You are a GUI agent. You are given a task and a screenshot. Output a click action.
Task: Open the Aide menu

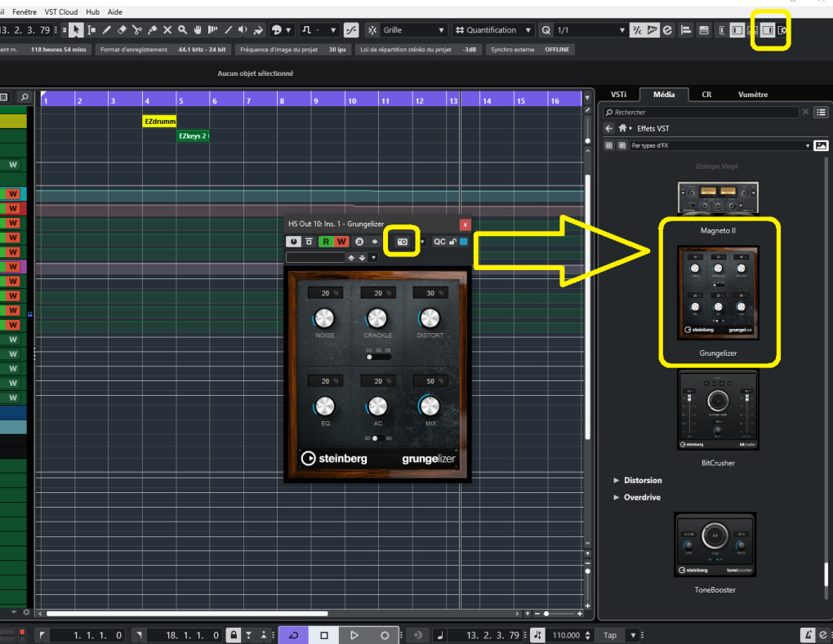115,11
